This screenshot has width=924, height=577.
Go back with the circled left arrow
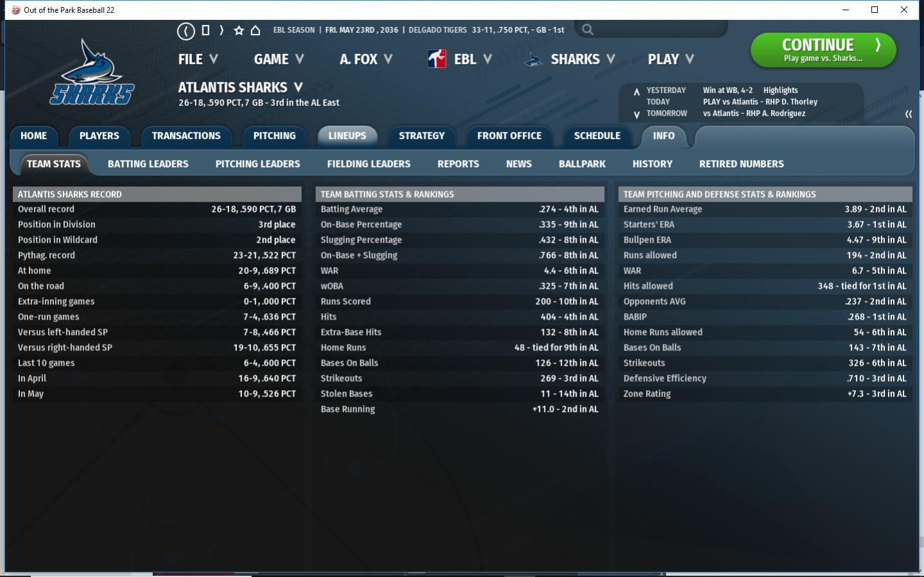point(186,30)
